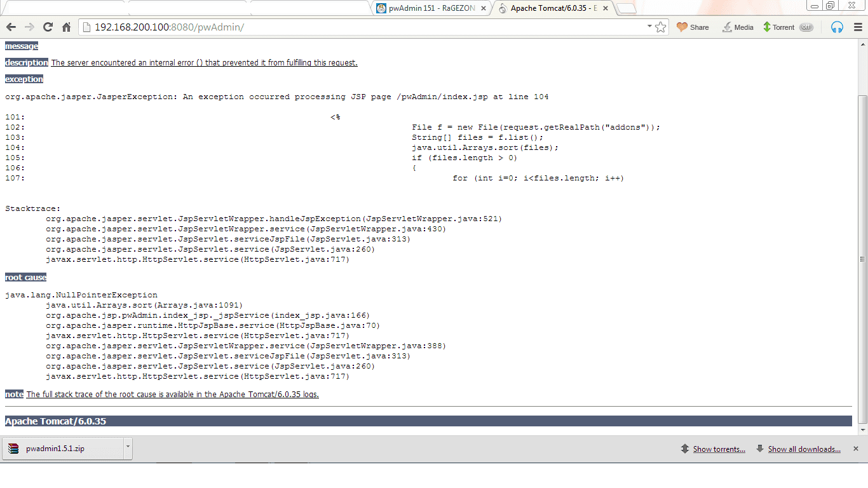Click the JasperException line mentioning line 104

click(x=276, y=97)
